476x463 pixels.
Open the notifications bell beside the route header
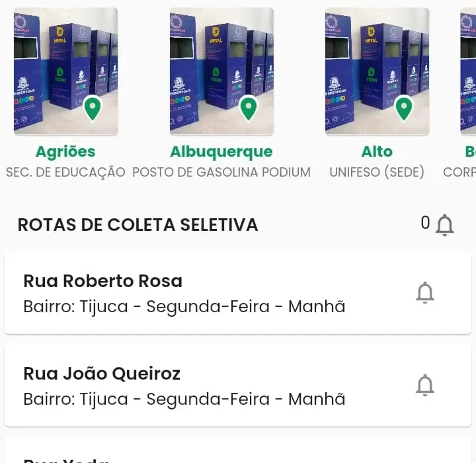coord(445,225)
